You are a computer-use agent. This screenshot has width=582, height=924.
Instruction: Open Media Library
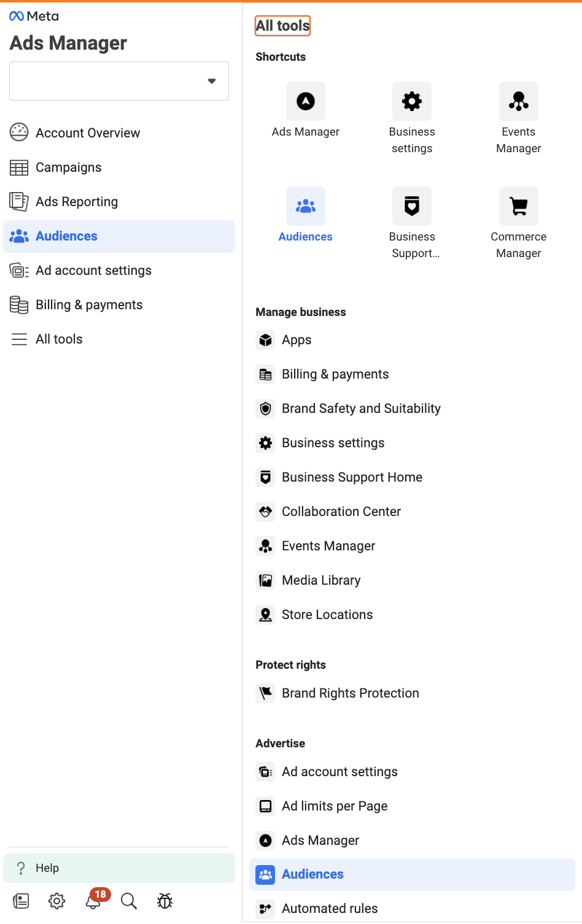tap(412, 580)
